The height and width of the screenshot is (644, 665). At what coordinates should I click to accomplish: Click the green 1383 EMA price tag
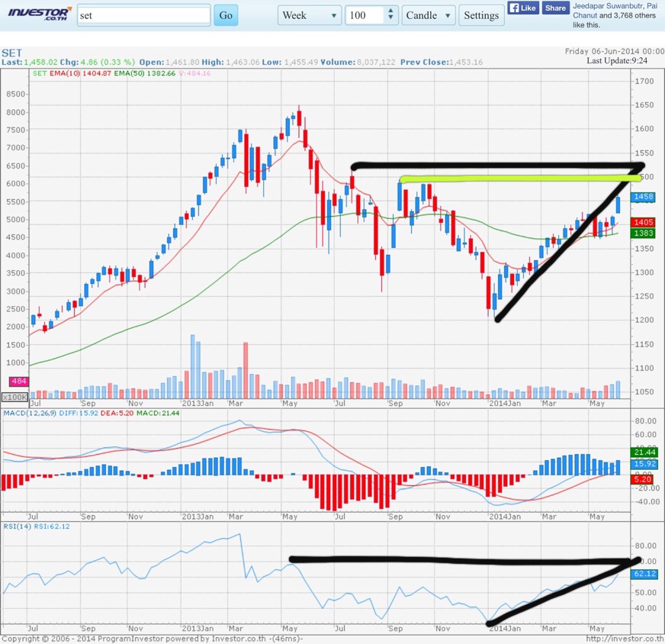[x=644, y=233]
